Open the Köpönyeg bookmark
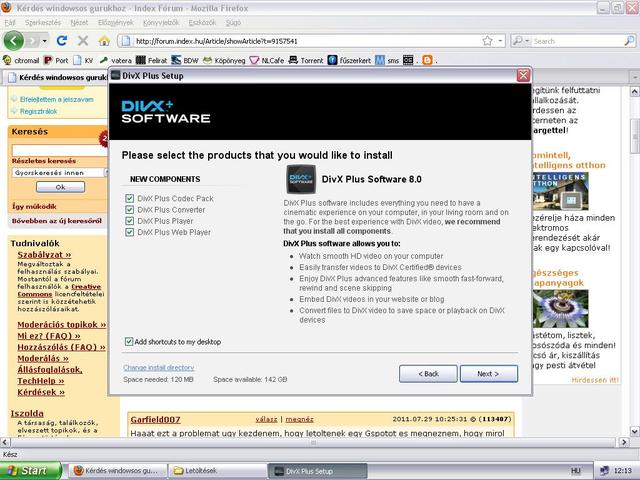The image size is (640, 480). 224,60
